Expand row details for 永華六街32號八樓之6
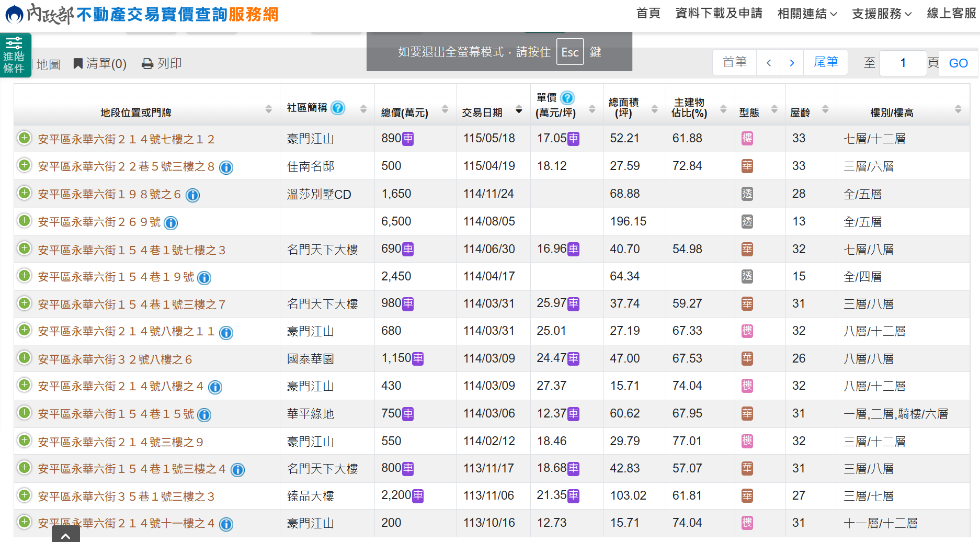 click(x=24, y=358)
